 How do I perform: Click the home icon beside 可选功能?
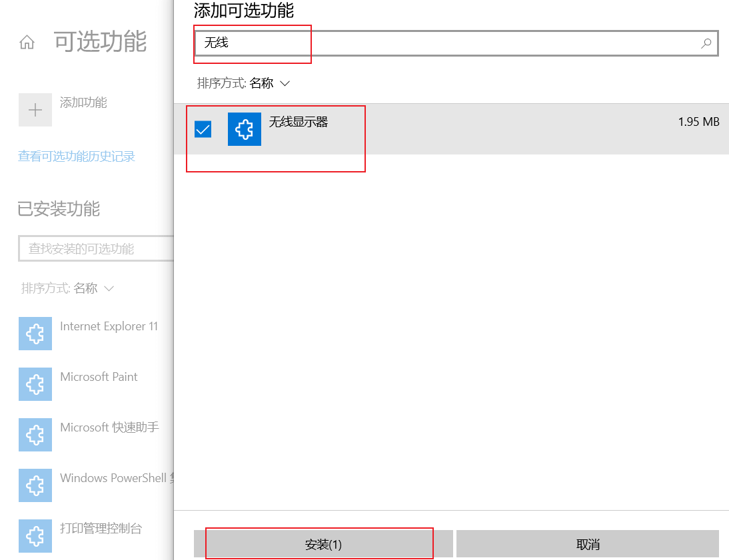tap(27, 43)
